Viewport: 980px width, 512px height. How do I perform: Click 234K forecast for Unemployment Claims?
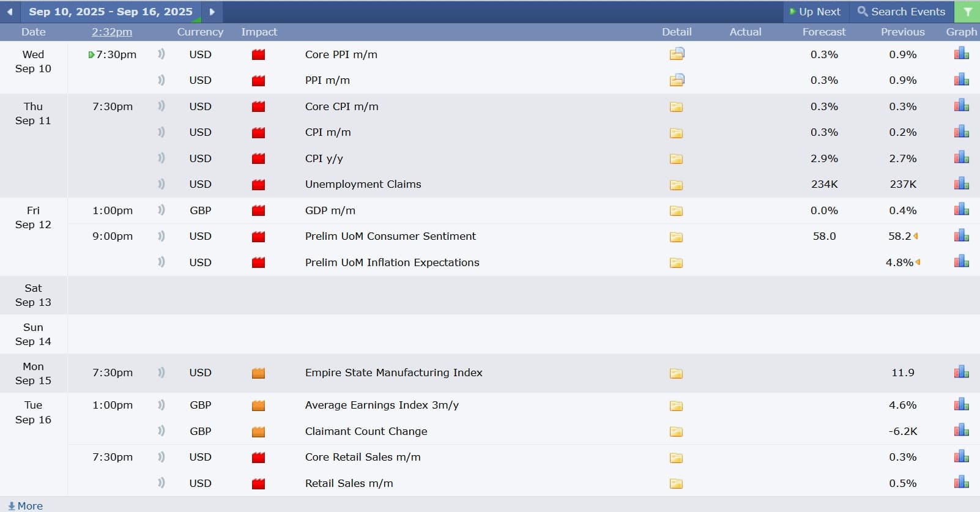825,184
